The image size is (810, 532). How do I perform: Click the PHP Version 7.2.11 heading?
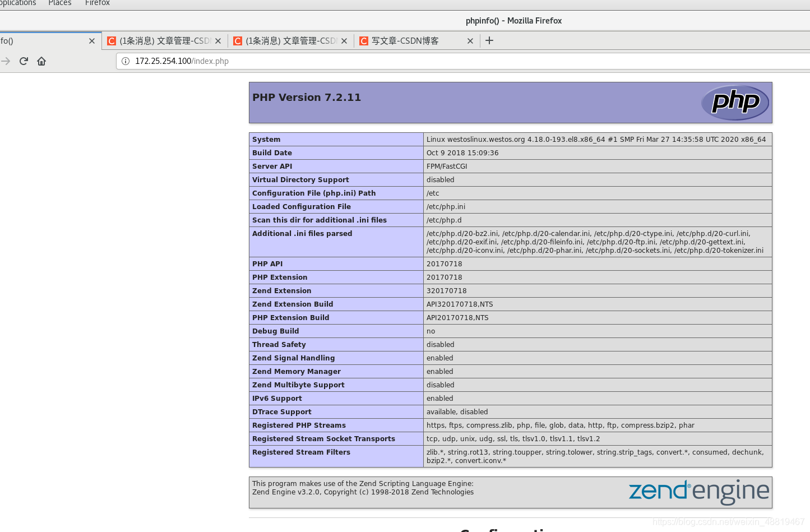pos(307,98)
